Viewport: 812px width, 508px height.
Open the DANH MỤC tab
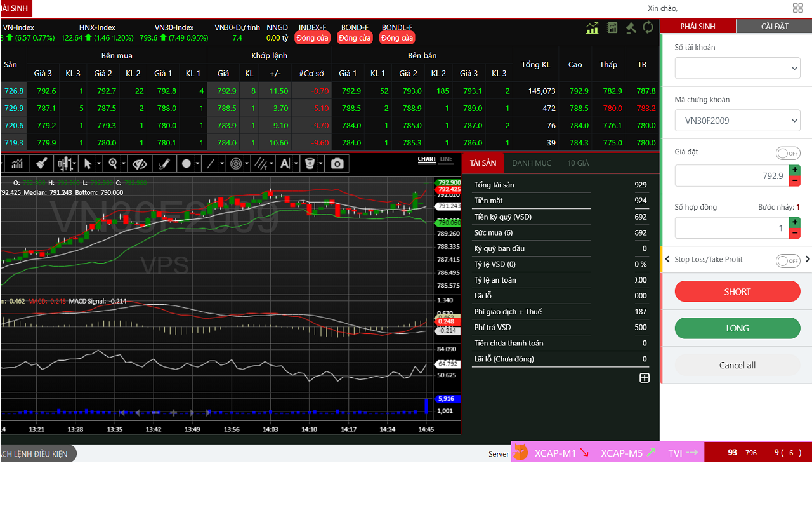tap(532, 163)
